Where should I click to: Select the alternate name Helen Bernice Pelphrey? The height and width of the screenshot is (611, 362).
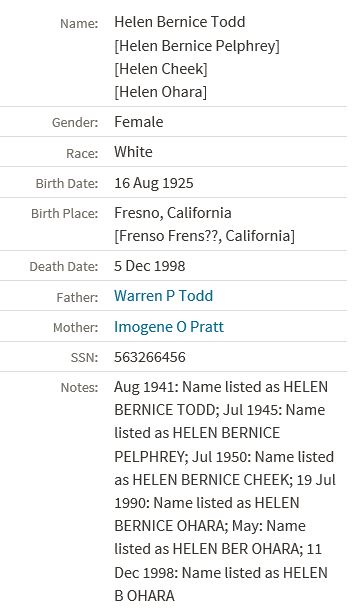click(x=197, y=46)
